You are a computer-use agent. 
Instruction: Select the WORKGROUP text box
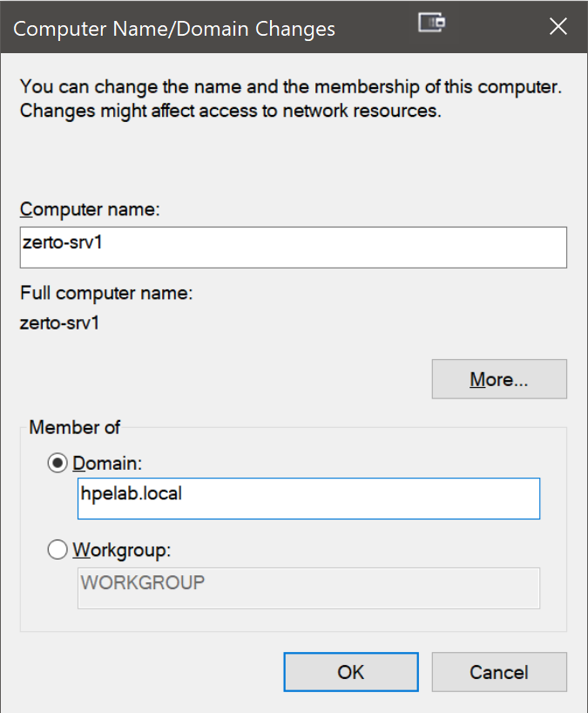pyautogui.click(x=309, y=588)
